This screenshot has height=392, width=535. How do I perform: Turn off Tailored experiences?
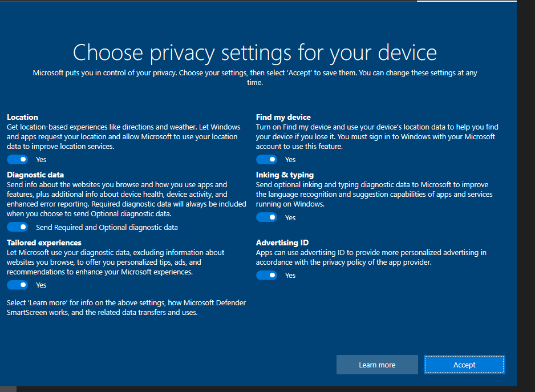click(17, 285)
